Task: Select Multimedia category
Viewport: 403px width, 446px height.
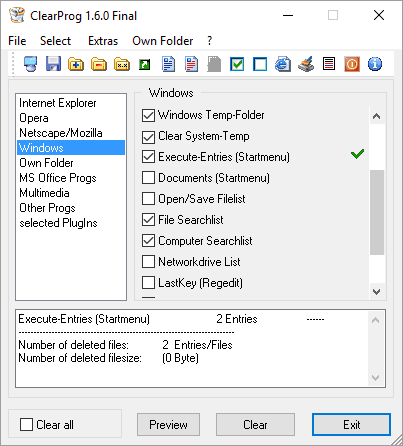Action: (x=71, y=193)
